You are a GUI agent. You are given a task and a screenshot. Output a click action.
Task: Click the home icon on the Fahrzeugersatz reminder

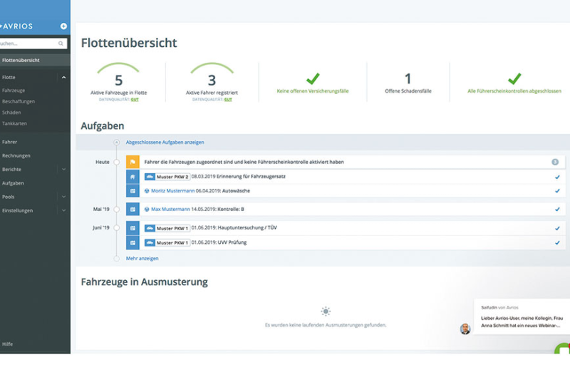(x=133, y=177)
